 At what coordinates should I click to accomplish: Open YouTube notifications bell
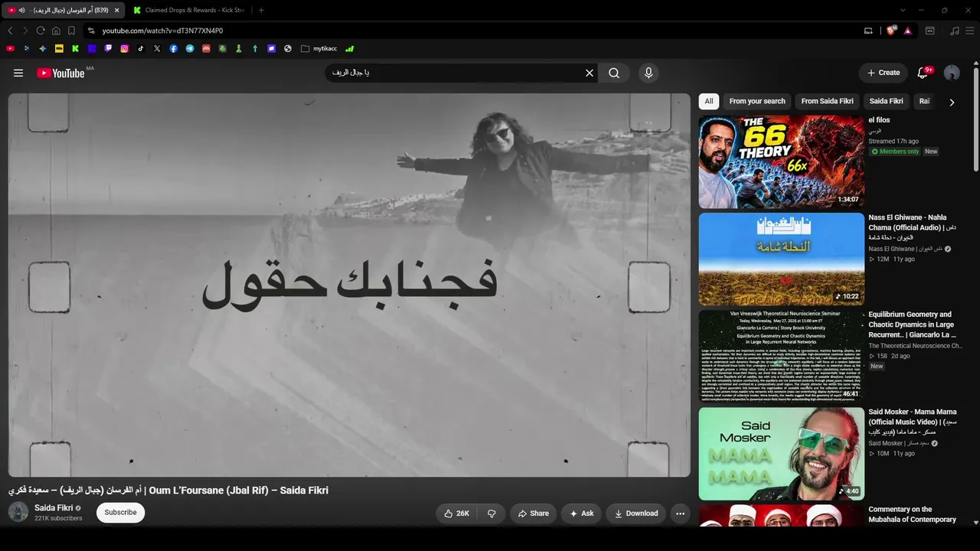923,73
